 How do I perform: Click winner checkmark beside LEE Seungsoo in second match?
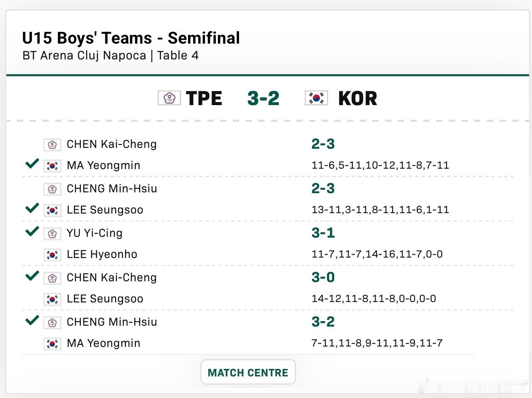[32, 208]
